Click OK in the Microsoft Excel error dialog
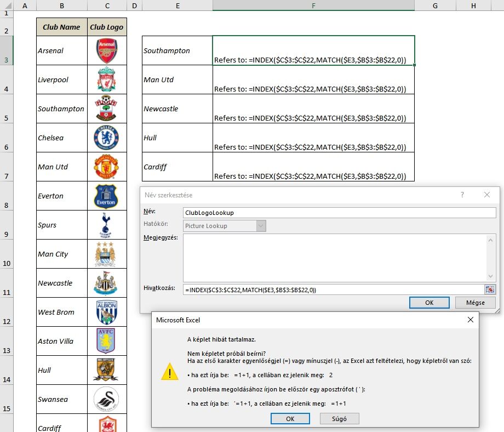Viewport: 504px width, 432px height. (290, 418)
